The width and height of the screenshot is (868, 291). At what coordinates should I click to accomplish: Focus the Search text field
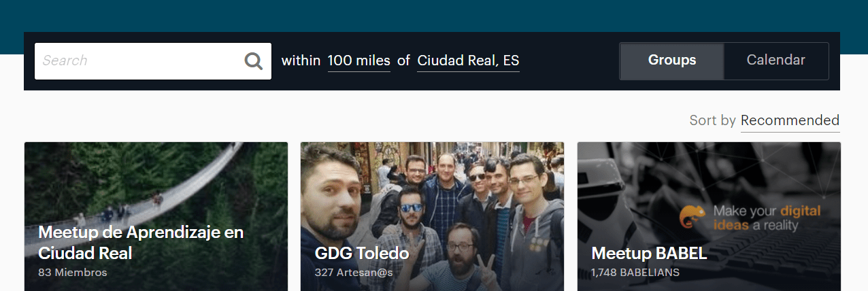coord(153,61)
